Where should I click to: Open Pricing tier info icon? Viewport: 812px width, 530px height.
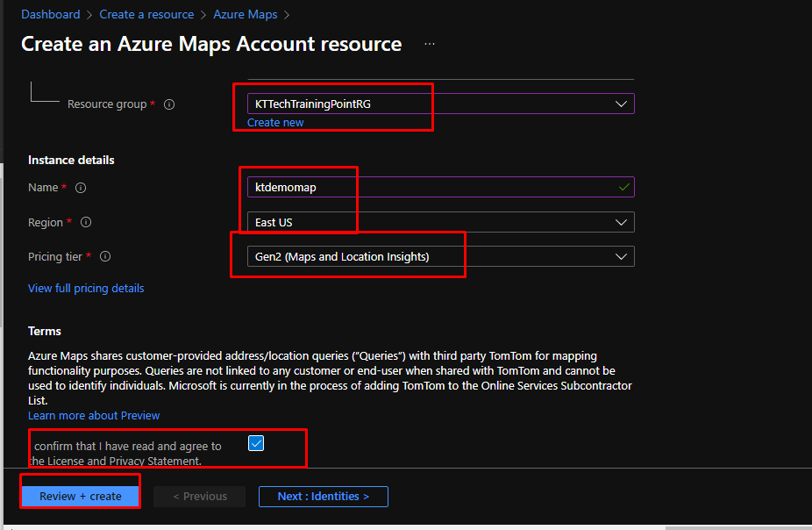click(x=105, y=256)
